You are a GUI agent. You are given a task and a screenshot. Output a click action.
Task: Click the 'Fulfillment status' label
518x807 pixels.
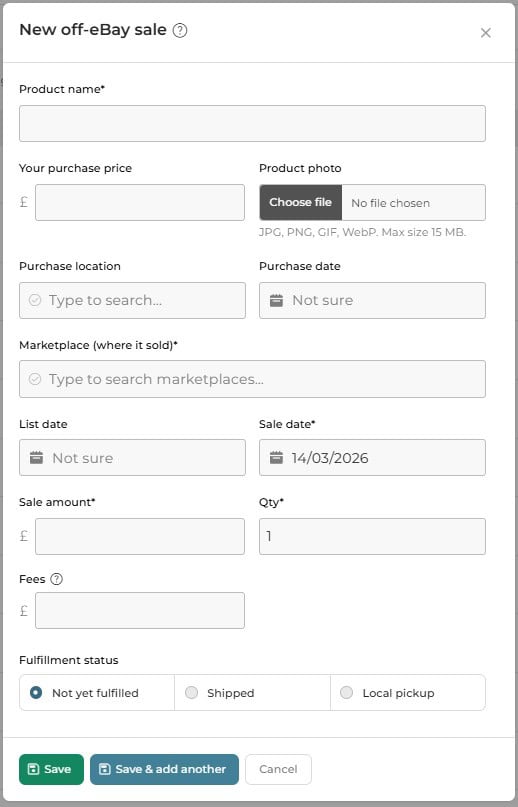68,660
